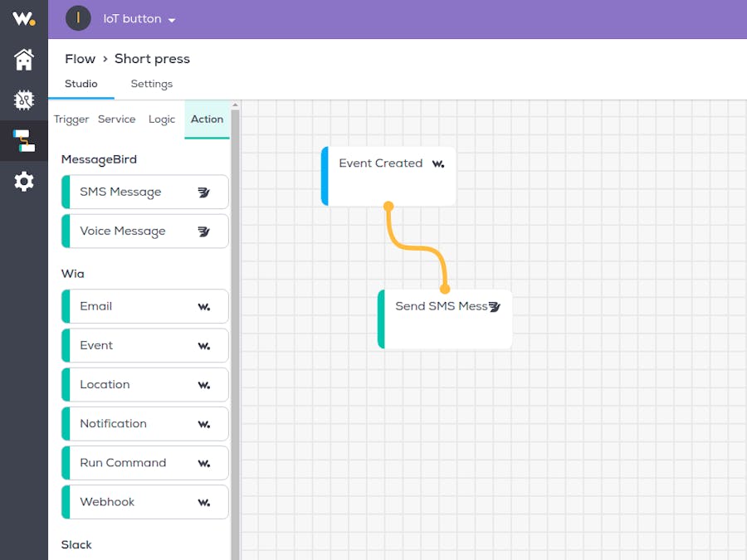747x560 pixels.
Task: Pick the Webhook action node
Action: pyautogui.click(x=144, y=502)
